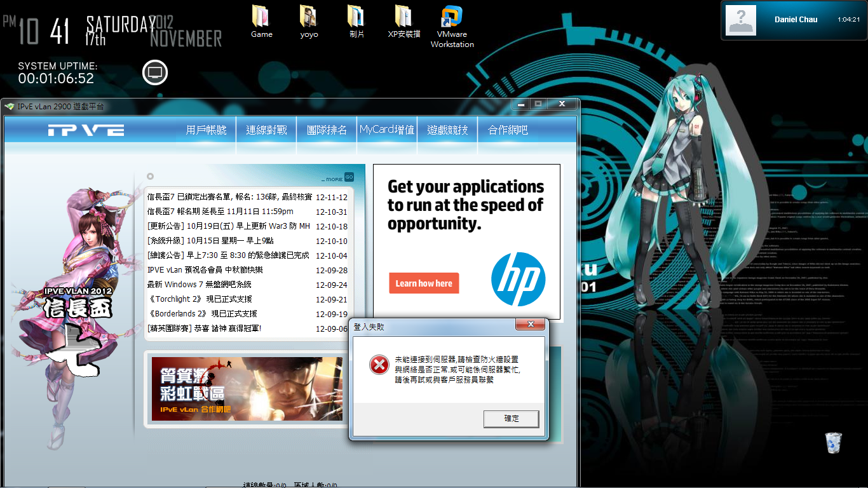The image size is (868, 488).
Task: Open the Recycle Bin icon
Action: [x=833, y=444]
